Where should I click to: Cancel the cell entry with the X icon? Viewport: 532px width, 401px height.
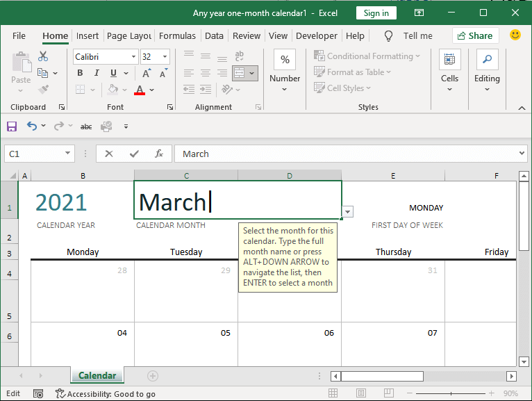pos(109,154)
